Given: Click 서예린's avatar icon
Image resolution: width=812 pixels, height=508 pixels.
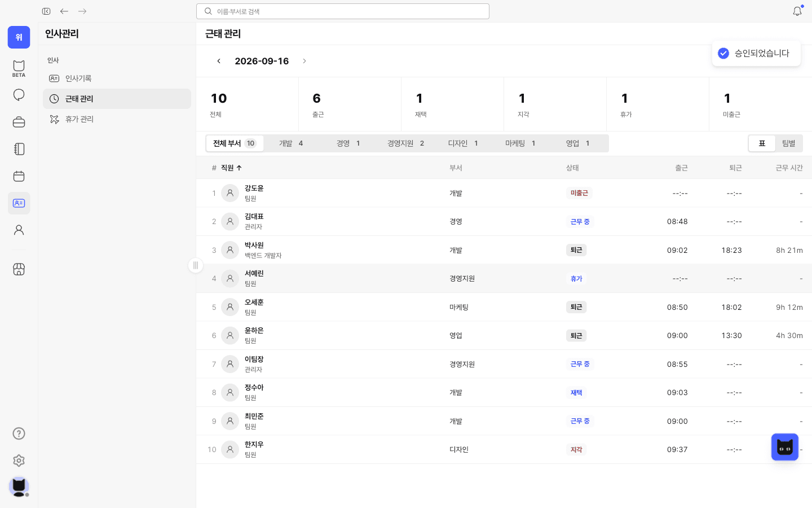Looking at the screenshot, I should [230, 278].
